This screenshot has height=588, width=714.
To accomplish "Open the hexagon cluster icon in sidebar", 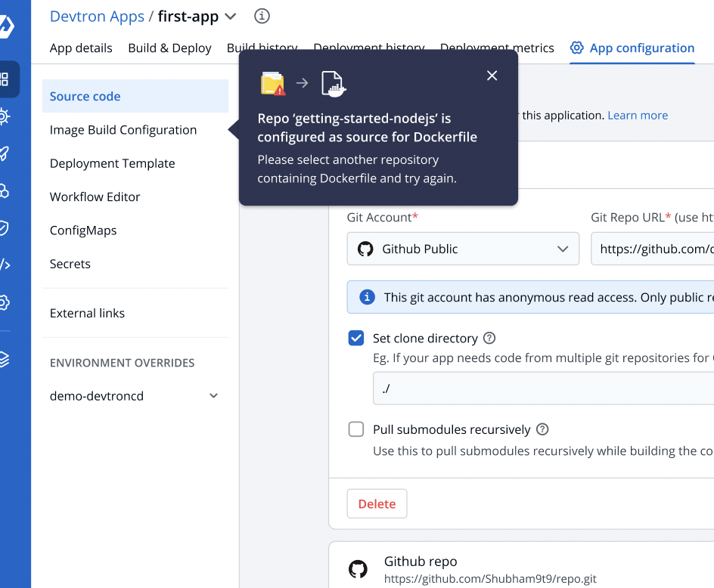I will pos(4,190).
